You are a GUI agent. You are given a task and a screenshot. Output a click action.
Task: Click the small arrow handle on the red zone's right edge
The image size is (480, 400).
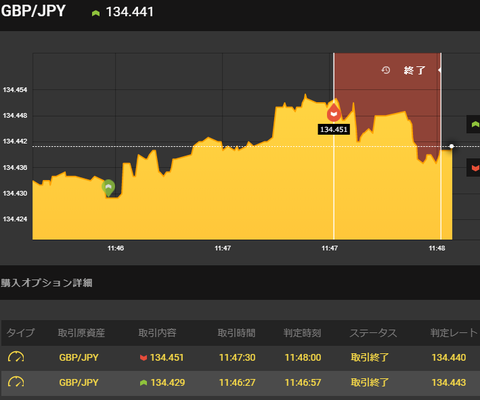point(440,70)
